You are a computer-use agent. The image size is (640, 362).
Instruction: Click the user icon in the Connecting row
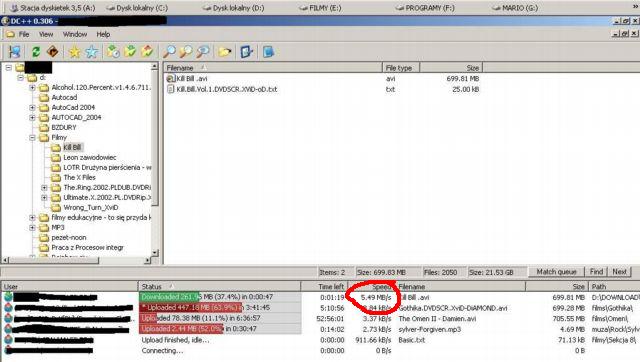click(9, 350)
